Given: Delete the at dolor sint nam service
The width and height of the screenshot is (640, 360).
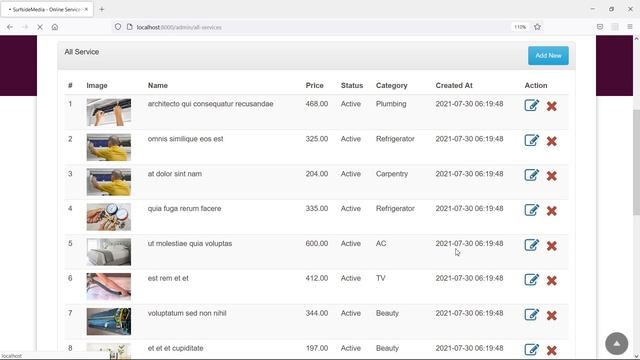Looking at the screenshot, I should coord(551,176).
